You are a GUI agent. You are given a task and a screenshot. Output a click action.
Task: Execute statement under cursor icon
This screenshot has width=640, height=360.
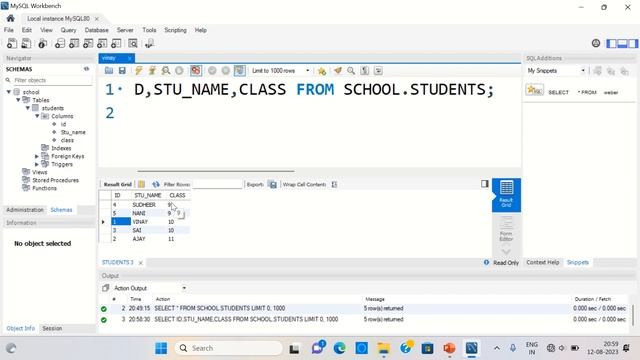pyautogui.click(x=152, y=71)
